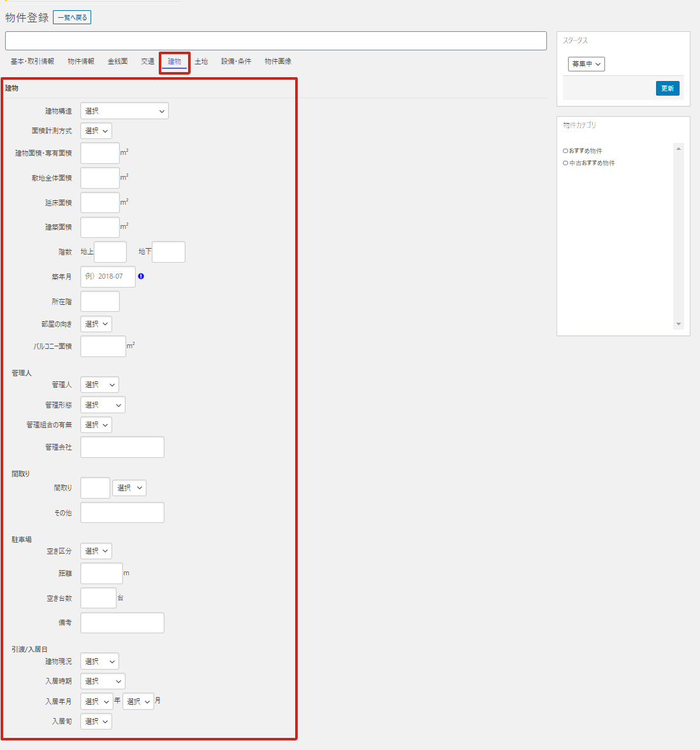700x750 pixels.
Task: Open the 設備・条件 tab
Action: point(236,61)
